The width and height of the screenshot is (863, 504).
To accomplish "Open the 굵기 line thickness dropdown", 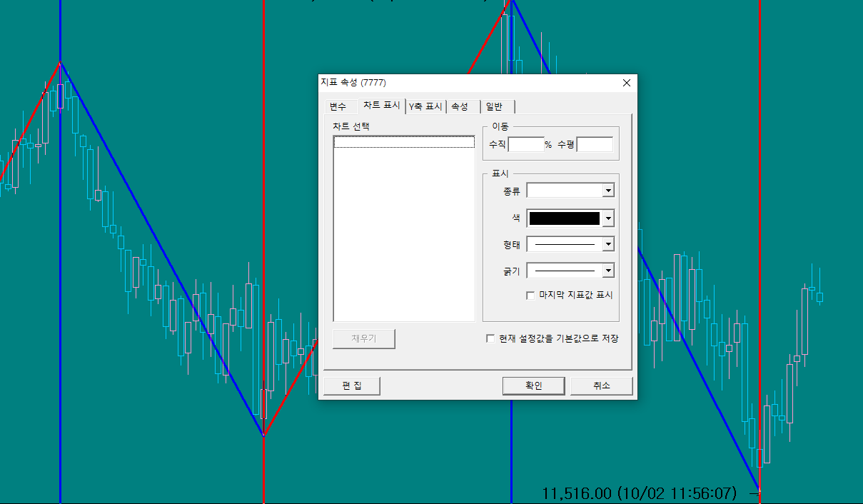I will click(607, 271).
